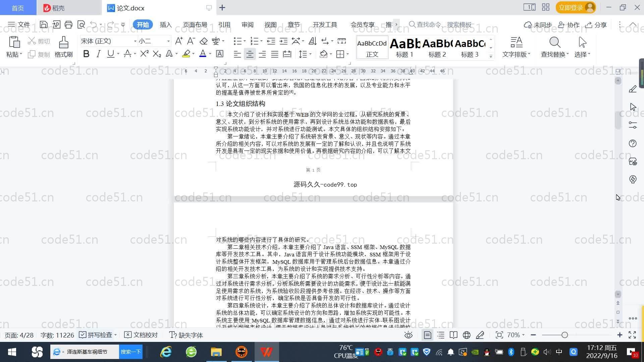Image resolution: width=644 pixels, height=362 pixels.
Task: Expand the styles gallery
Action: coord(491,56)
